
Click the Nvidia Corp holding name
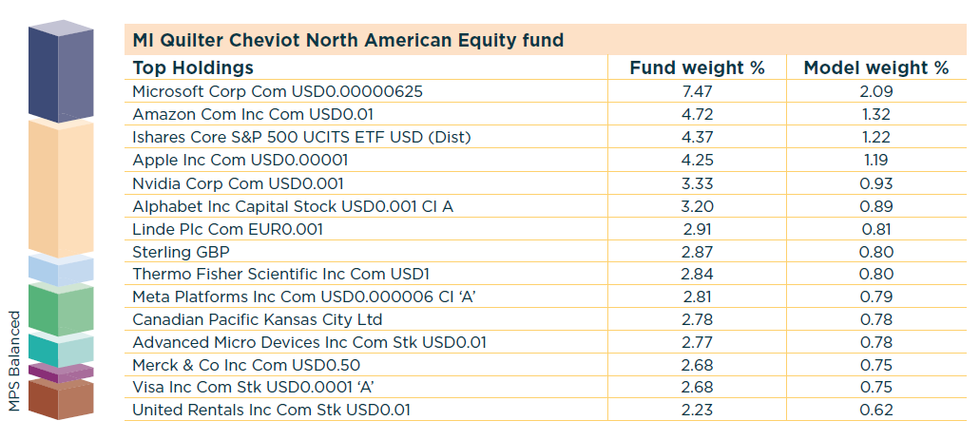[x=238, y=183]
